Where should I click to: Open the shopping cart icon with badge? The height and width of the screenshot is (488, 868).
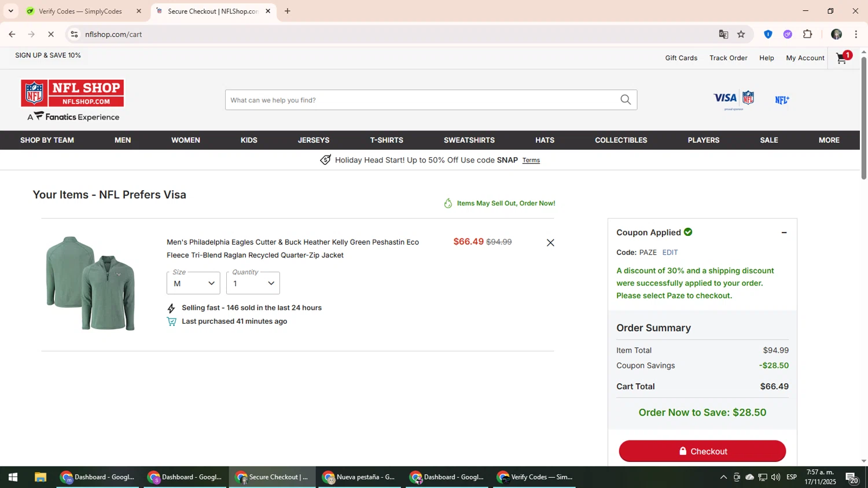(844, 57)
